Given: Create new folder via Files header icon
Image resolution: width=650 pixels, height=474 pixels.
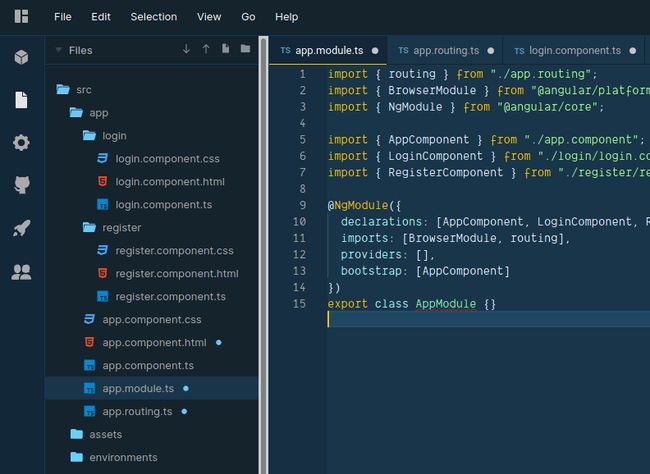Looking at the screenshot, I should click(245, 49).
